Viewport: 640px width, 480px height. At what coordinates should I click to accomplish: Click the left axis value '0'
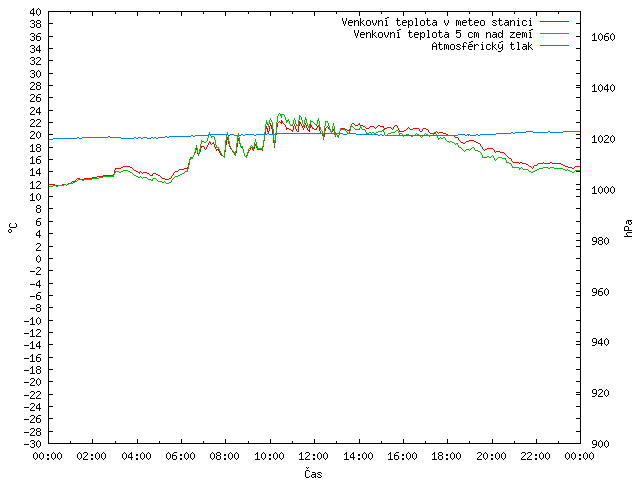pos(38,259)
